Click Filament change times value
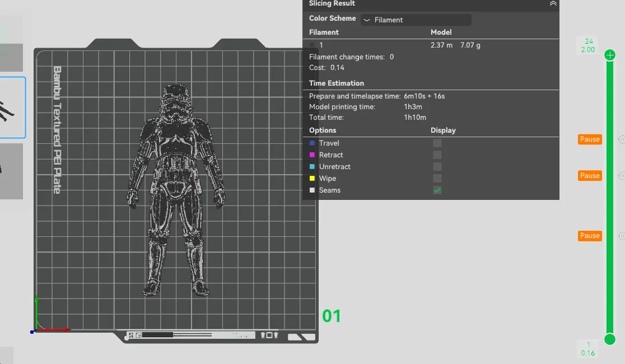The height and width of the screenshot is (364, 625). point(392,57)
